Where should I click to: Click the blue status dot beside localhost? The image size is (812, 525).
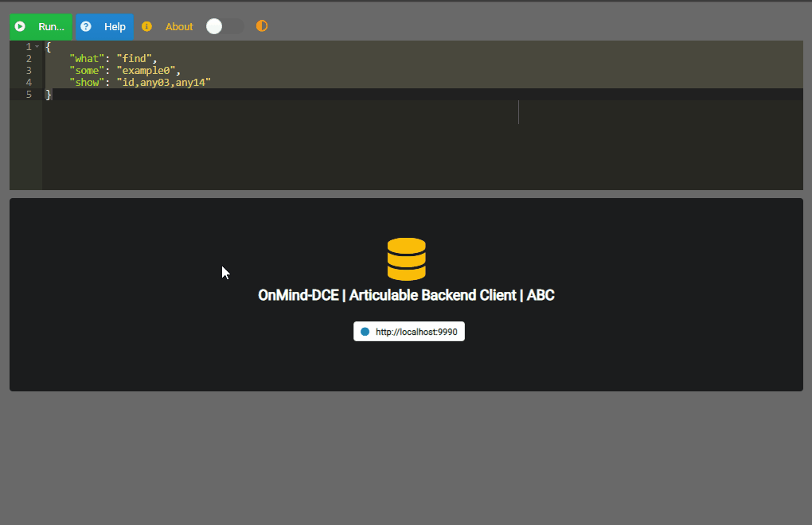click(x=365, y=332)
